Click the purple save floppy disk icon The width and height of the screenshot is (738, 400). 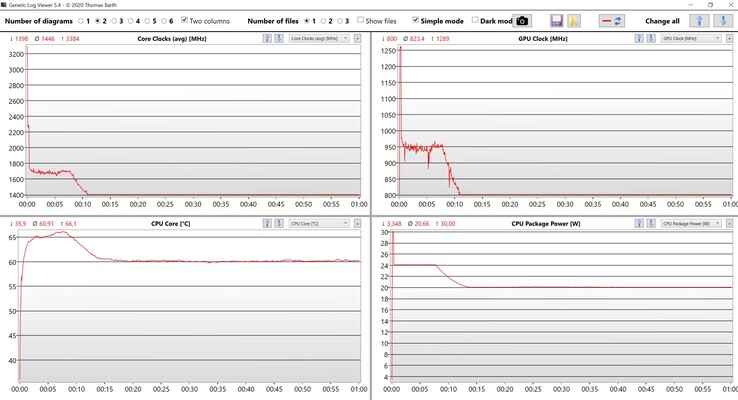click(x=557, y=20)
